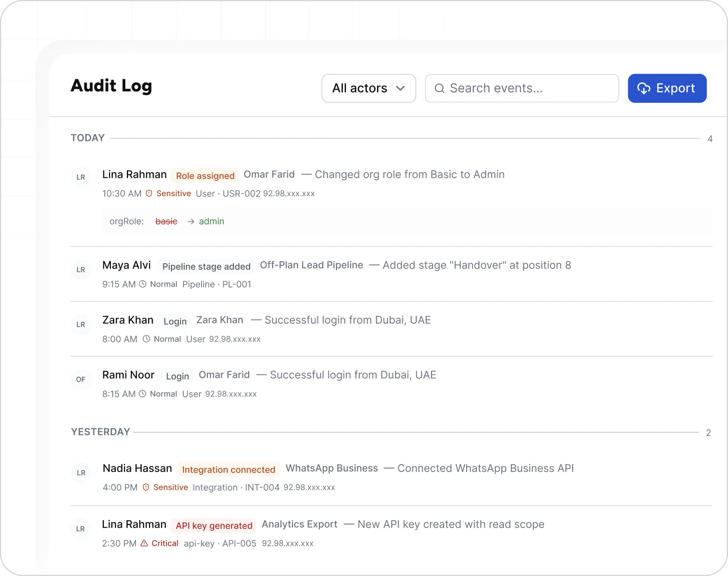The image size is (728, 576).
Task: Click the Yesterday event count 2
Action: 709,433
